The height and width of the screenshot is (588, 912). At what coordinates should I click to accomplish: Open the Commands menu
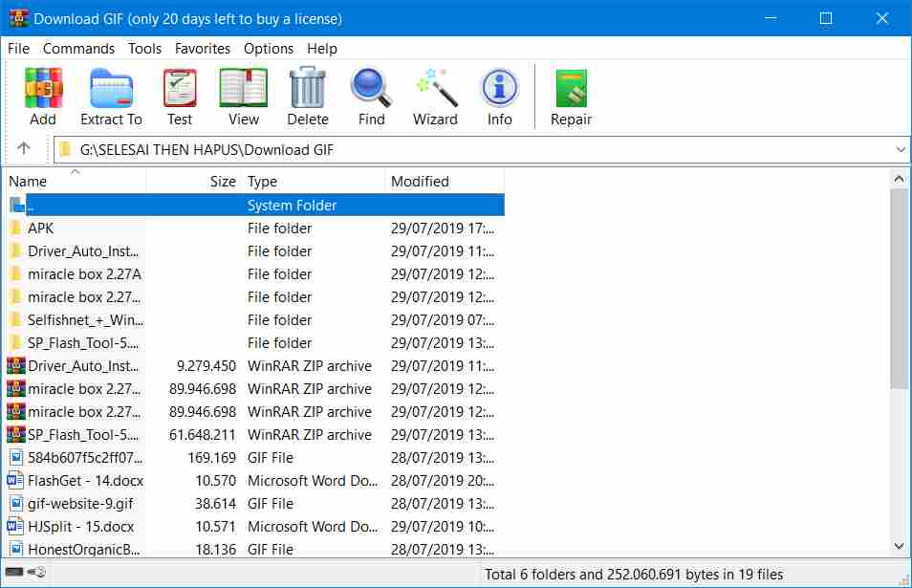click(x=78, y=48)
